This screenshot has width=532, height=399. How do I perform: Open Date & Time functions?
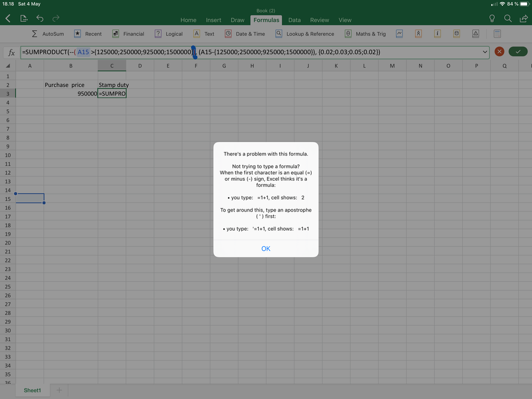pyautogui.click(x=245, y=34)
